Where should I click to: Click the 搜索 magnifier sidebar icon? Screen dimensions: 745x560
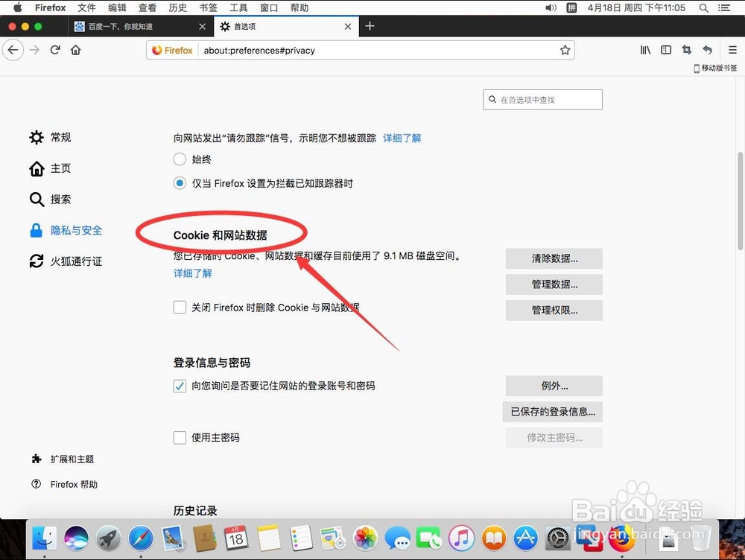coord(36,199)
